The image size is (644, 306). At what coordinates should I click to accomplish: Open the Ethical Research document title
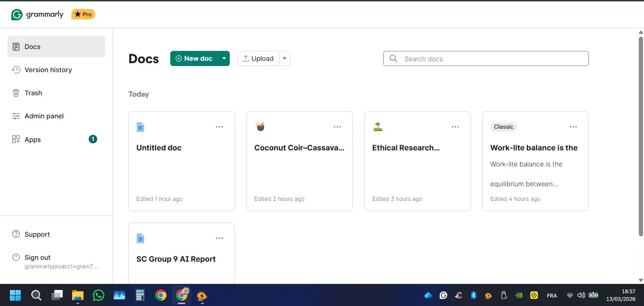point(406,148)
